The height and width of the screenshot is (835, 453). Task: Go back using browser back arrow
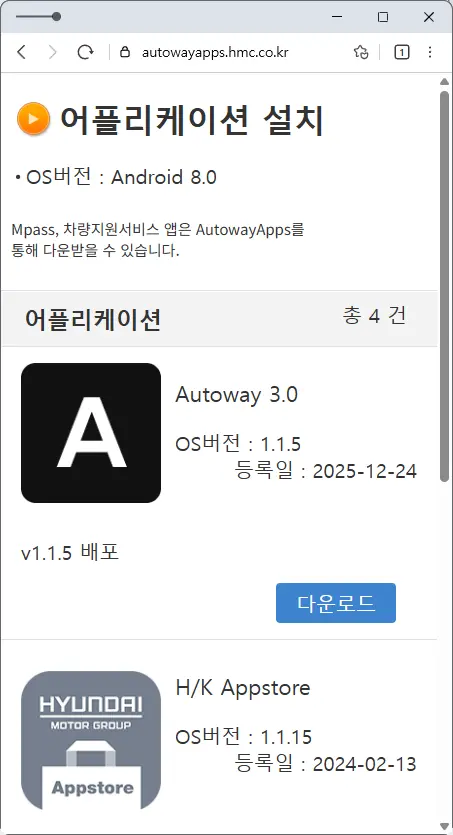point(21,52)
